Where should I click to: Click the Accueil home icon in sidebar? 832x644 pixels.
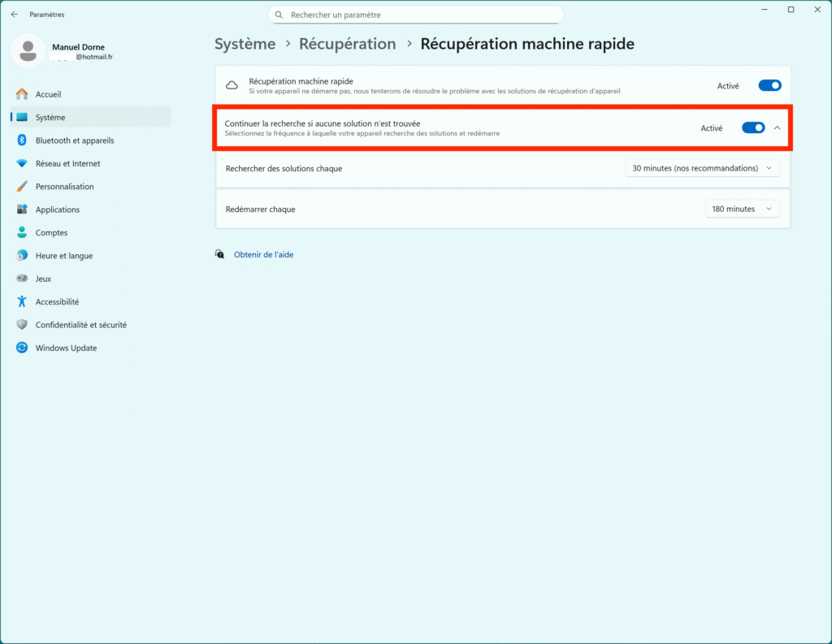coord(22,94)
